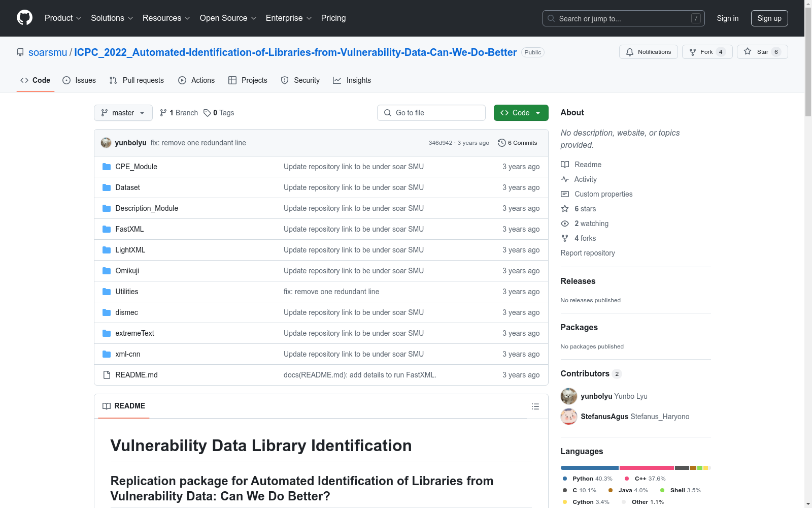The height and width of the screenshot is (508, 812).
Task: Open the Readme link in About
Action: [x=581, y=165]
